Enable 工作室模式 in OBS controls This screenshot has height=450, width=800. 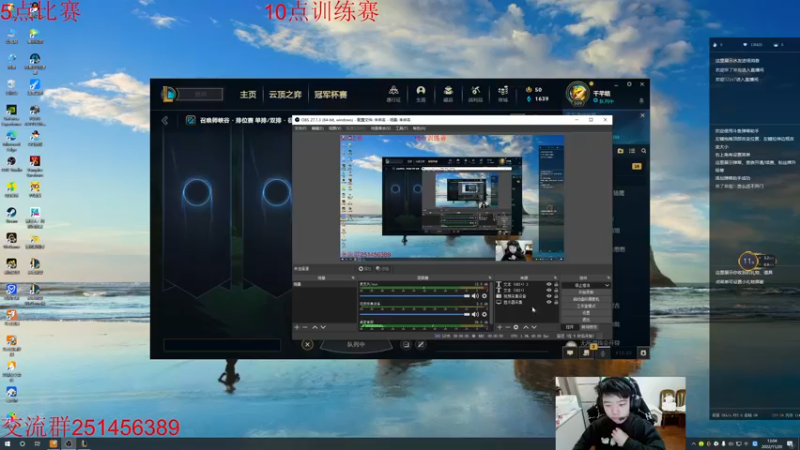(586, 306)
